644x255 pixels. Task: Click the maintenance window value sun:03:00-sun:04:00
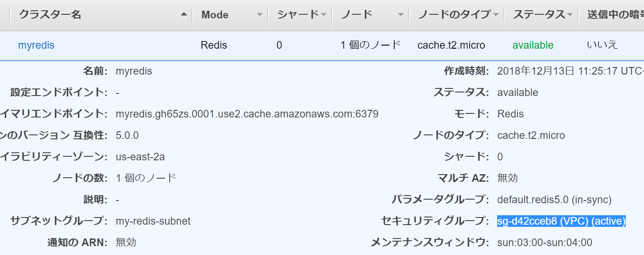[x=544, y=242]
